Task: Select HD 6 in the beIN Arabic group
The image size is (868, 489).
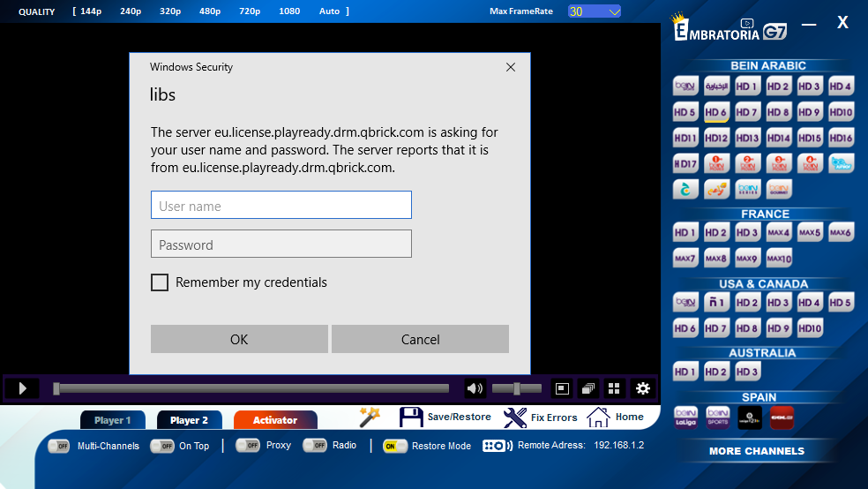Action: pos(716,112)
